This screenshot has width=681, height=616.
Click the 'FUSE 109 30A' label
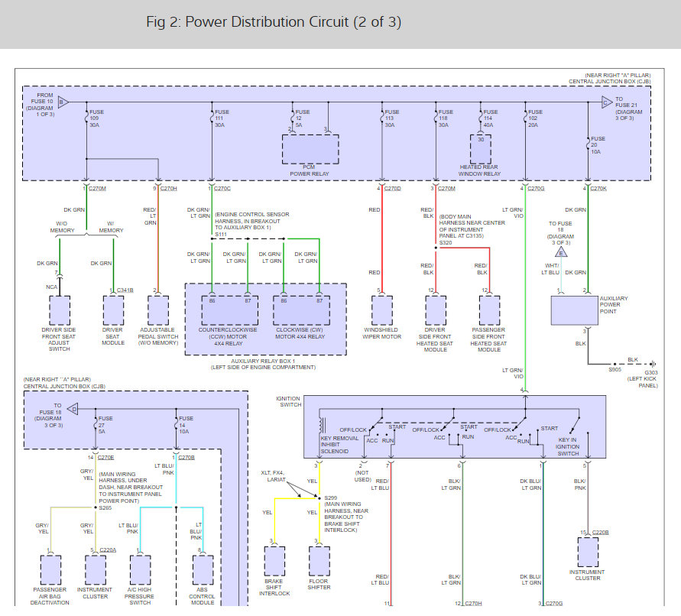(96, 118)
